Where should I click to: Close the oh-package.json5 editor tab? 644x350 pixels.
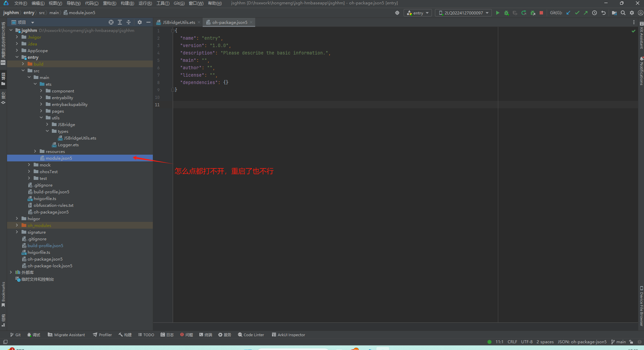(x=251, y=22)
